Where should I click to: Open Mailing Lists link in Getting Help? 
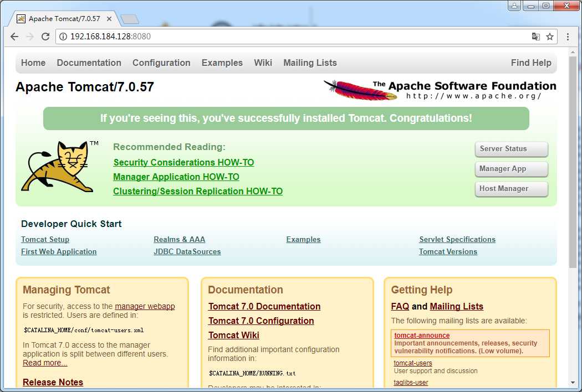457,306
